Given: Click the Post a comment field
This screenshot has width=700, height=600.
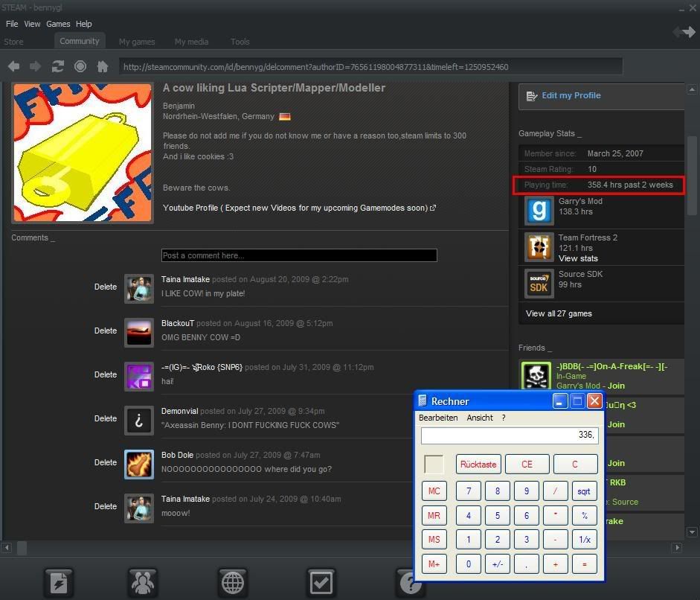Looking at the screenshot, I should click(299, 255).
